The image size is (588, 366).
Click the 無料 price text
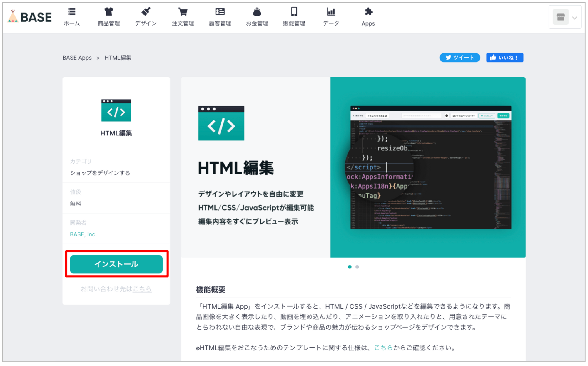[x=75, y=204]
